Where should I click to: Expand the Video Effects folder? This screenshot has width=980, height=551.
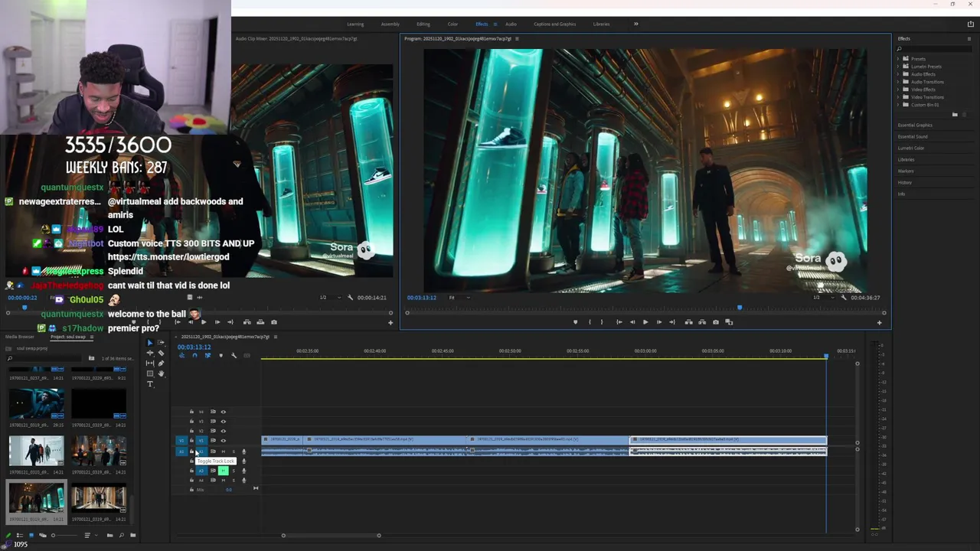[898, 90]
